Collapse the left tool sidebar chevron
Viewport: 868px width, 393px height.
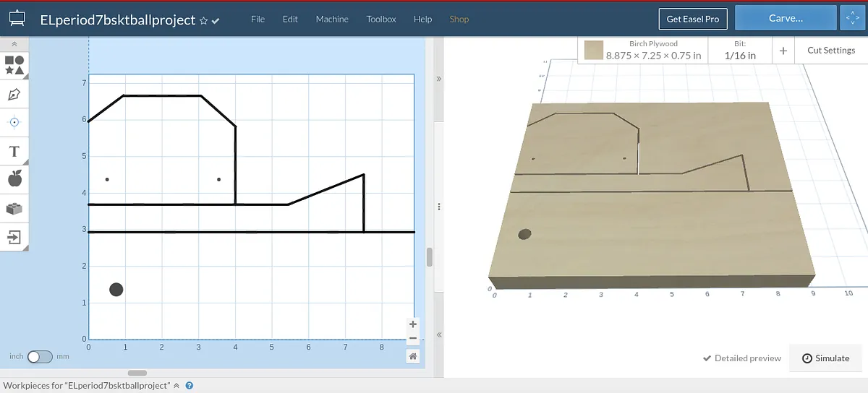(x=14, y=44)
